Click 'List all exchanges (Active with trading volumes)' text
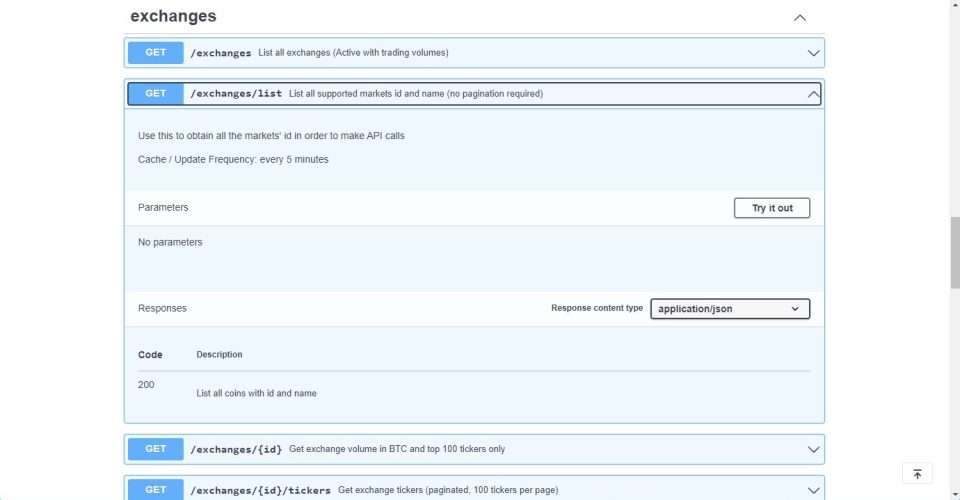Image resolution: width=960 pixels, height=500 pixels. [353, 53]
